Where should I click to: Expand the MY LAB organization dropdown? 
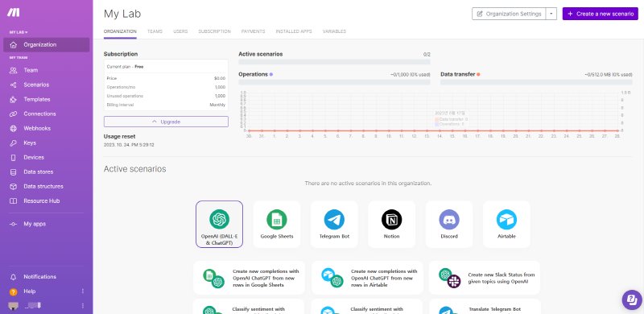(19, 32)
